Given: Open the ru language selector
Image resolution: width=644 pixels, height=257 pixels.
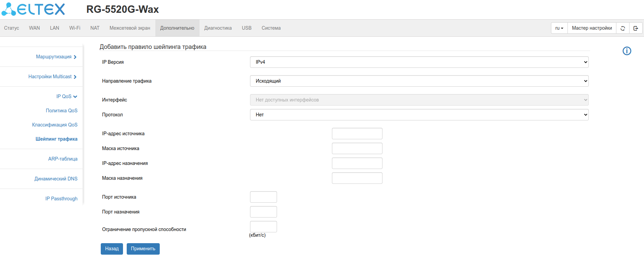Looking at the screenshot, I should click(559, 28).
